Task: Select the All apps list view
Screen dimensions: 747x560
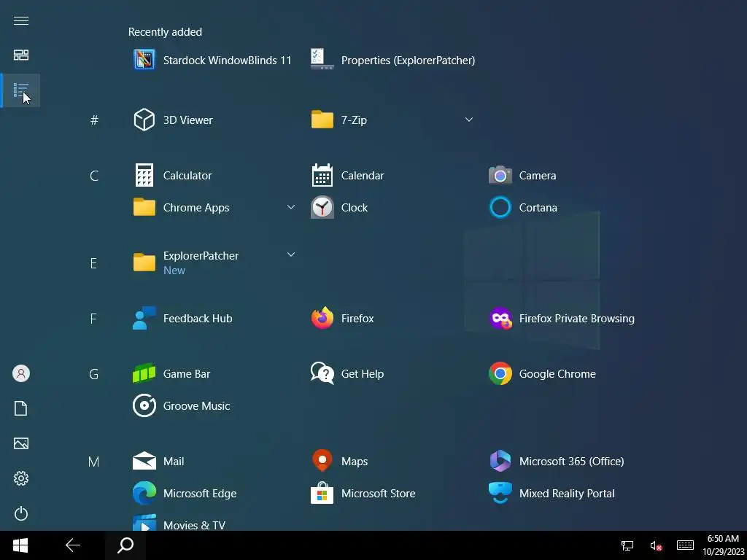Action: point(21,90)
